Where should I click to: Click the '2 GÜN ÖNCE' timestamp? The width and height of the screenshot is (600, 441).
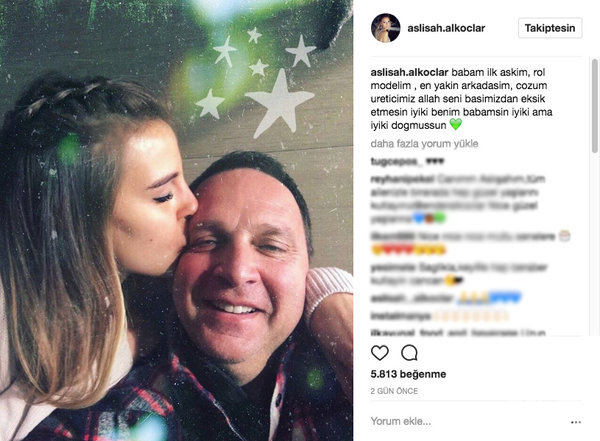[394, 391]
